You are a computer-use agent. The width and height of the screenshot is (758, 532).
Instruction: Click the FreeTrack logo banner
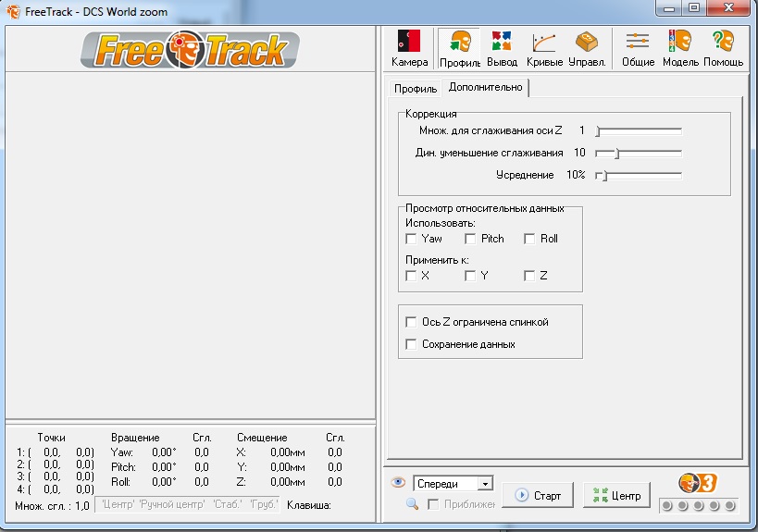point(190,49)
